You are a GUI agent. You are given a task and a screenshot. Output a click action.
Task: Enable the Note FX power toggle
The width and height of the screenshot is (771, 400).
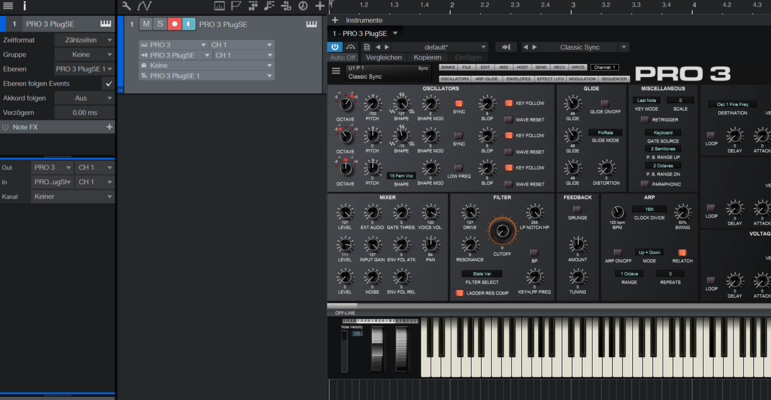5,127
